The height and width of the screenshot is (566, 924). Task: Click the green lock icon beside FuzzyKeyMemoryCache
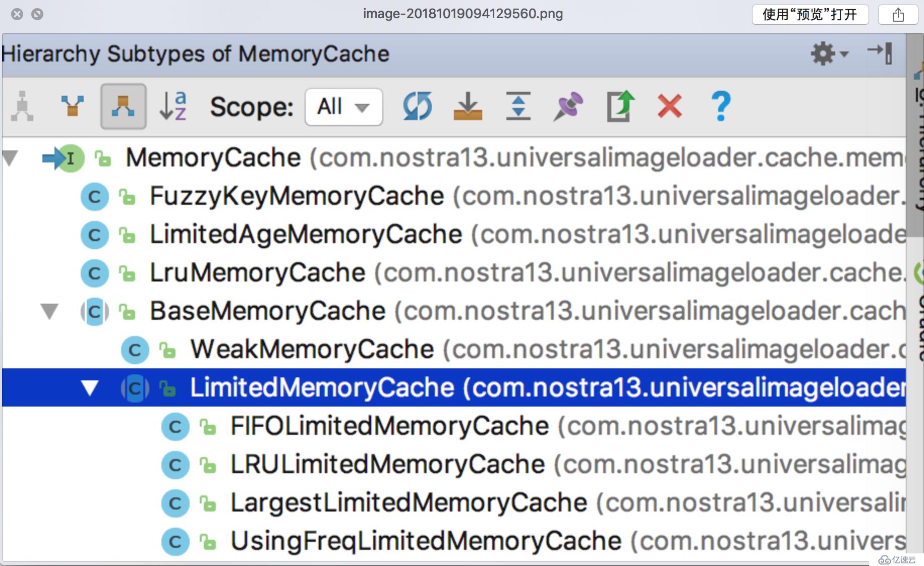point(127,197)
